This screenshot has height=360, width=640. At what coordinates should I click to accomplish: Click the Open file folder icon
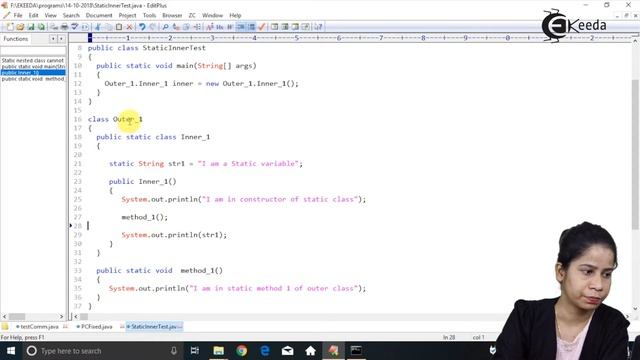20,27
